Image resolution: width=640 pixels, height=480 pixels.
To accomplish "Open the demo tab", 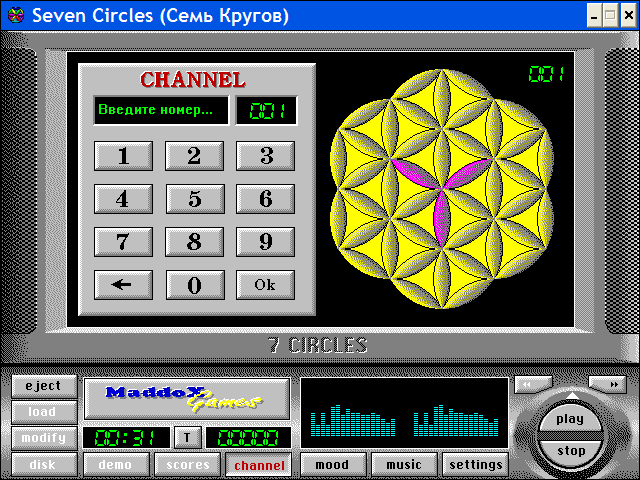I will (116, 464).
